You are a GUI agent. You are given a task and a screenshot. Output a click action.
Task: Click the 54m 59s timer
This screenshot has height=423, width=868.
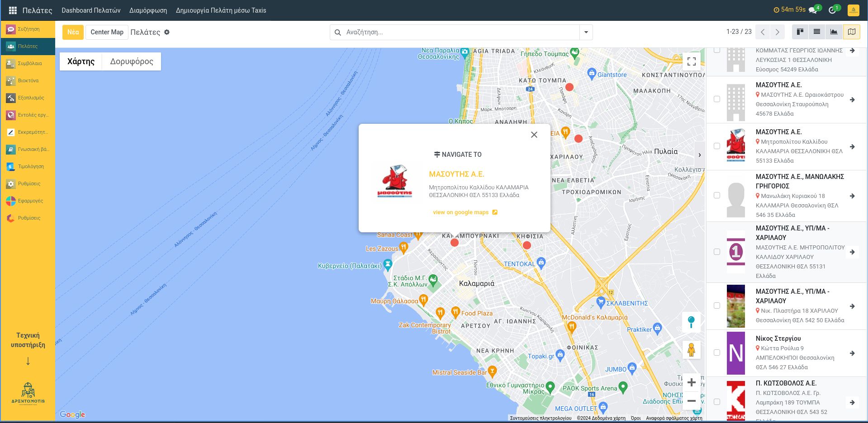(x=790, y=9)
